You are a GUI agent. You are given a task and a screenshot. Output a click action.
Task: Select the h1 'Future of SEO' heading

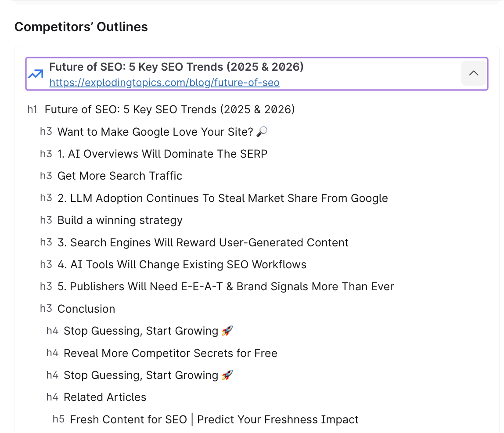coord(169,109)
